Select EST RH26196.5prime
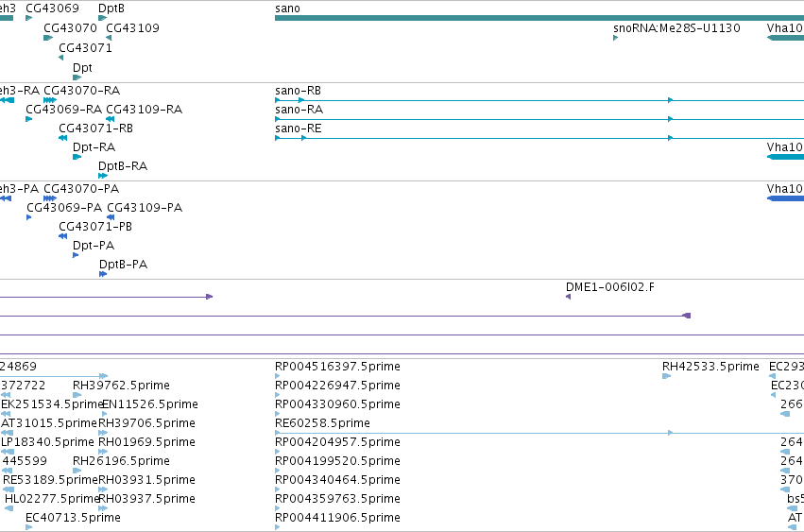 pyautogui.click(x=121, y=461)
